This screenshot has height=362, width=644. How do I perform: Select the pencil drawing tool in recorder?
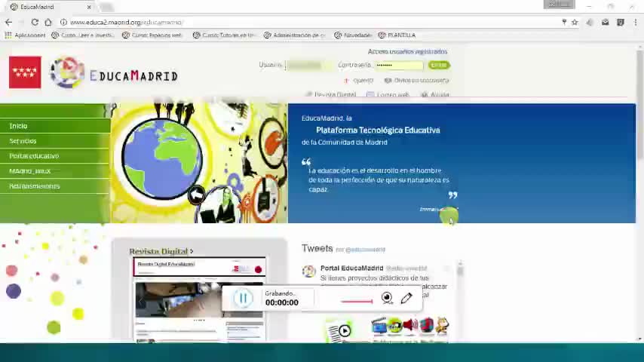pyautogui.click(x=406, y=298)
